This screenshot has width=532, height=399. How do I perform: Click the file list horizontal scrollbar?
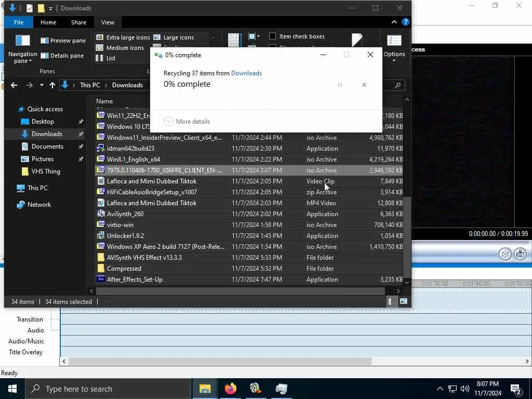point(240,291)
